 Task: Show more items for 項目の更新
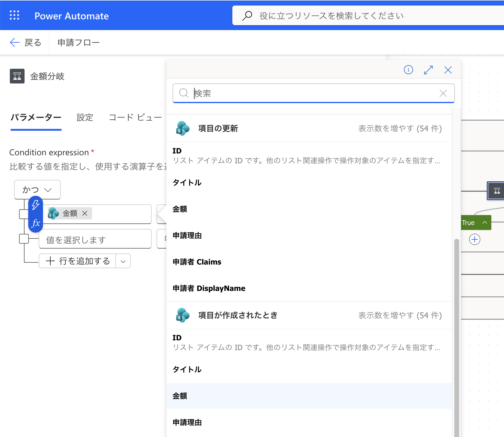point(400,128)
